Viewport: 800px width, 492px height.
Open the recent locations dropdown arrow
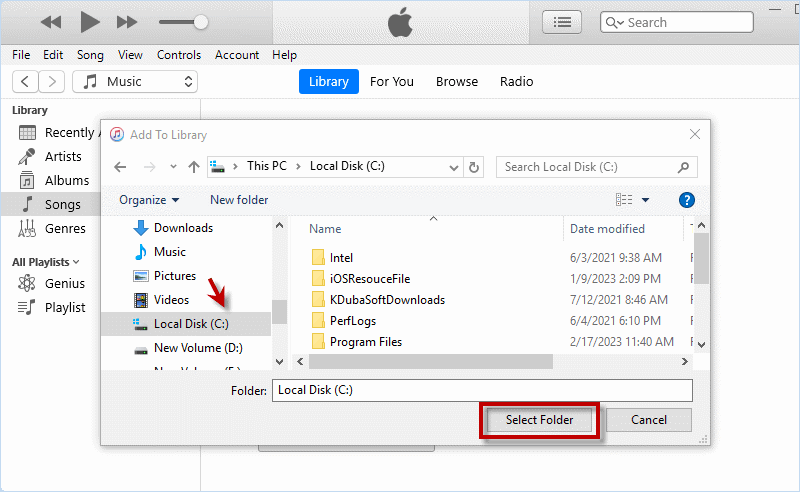coord(173,167)
